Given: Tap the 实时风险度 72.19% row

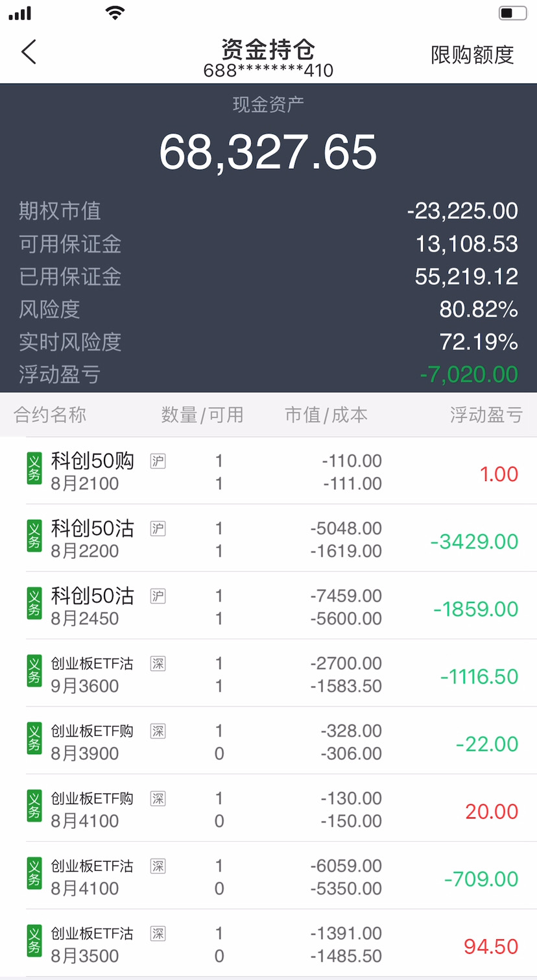Looking at the screenshot, I should tap(268, 342).
